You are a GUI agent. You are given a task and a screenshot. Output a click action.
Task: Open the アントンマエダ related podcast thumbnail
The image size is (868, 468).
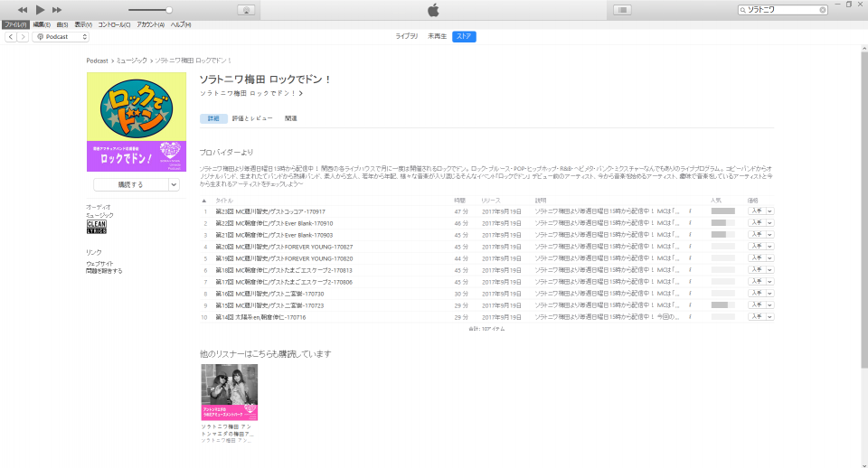(229, 392)
